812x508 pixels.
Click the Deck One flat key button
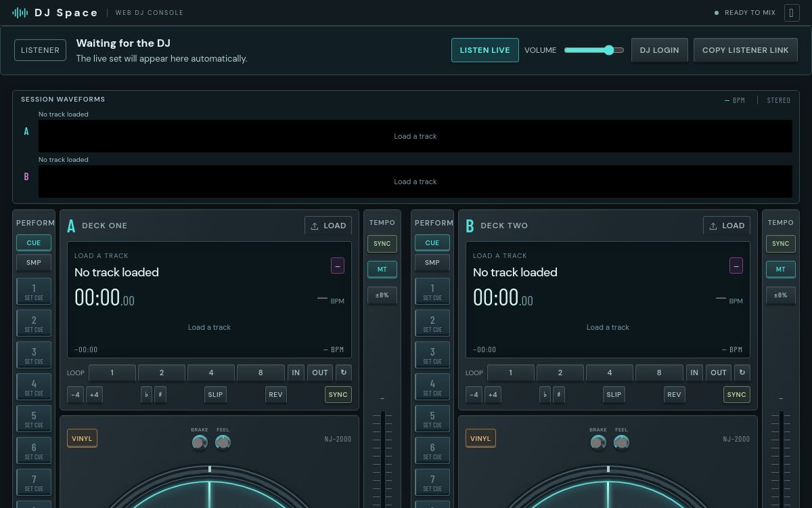point(147,395)
